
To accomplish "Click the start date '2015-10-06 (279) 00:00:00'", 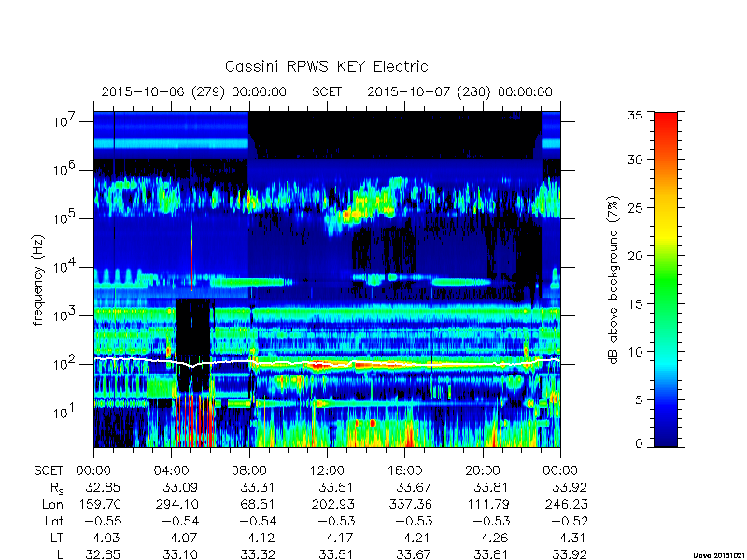I will (x=194, y=91).
